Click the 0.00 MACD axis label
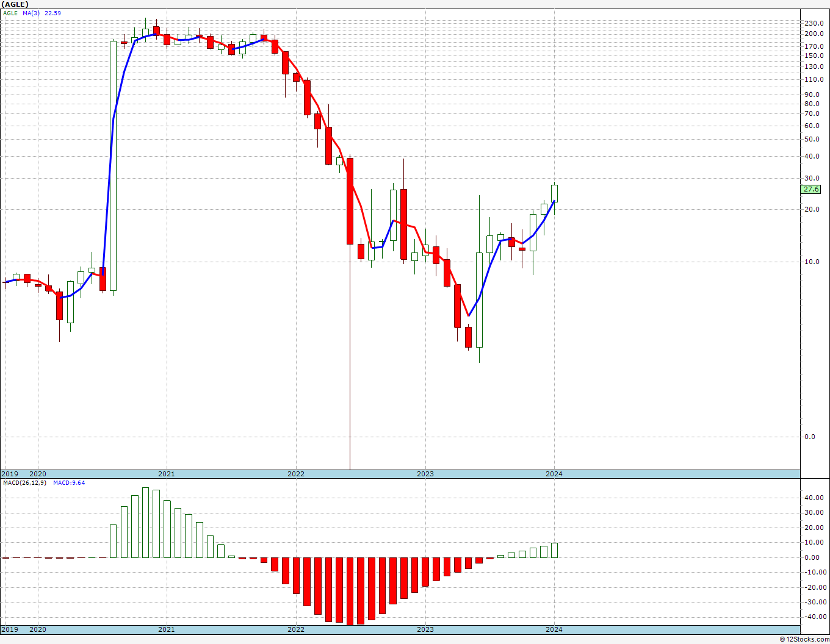This screenshot has height=644, width=830. [x=814, y=557]
